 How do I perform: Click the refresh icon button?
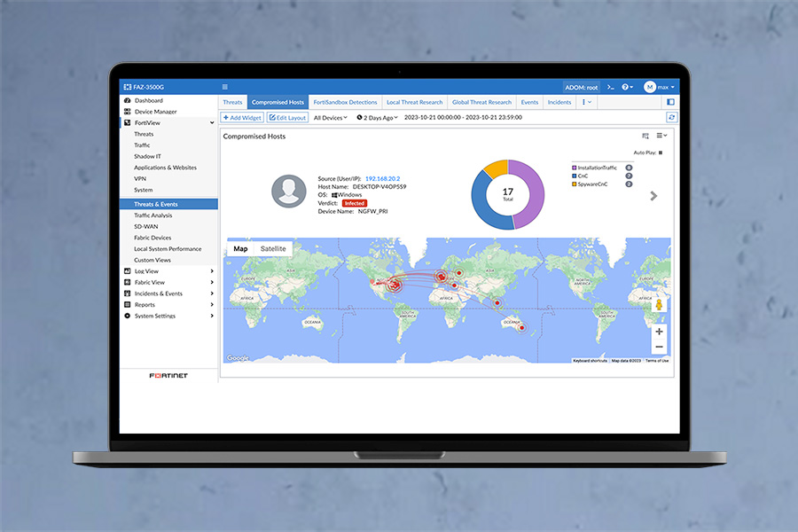(672, 118)
